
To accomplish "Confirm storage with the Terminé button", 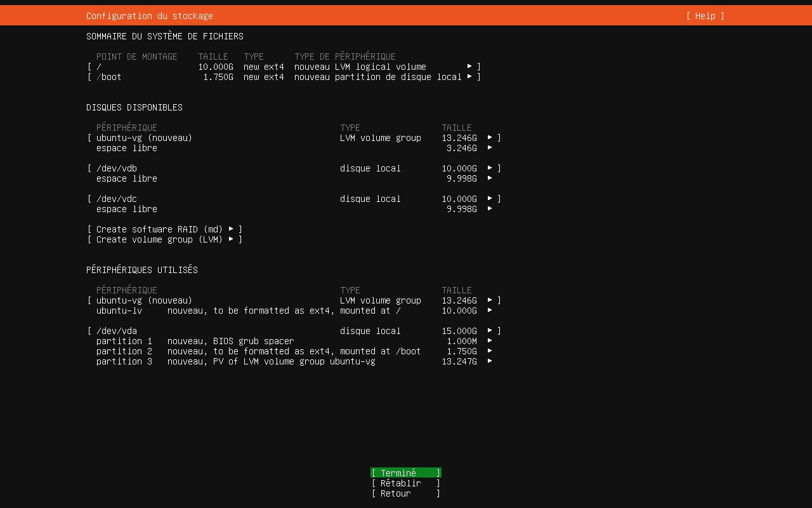I will pyautogui.click(x=406, y=473).
